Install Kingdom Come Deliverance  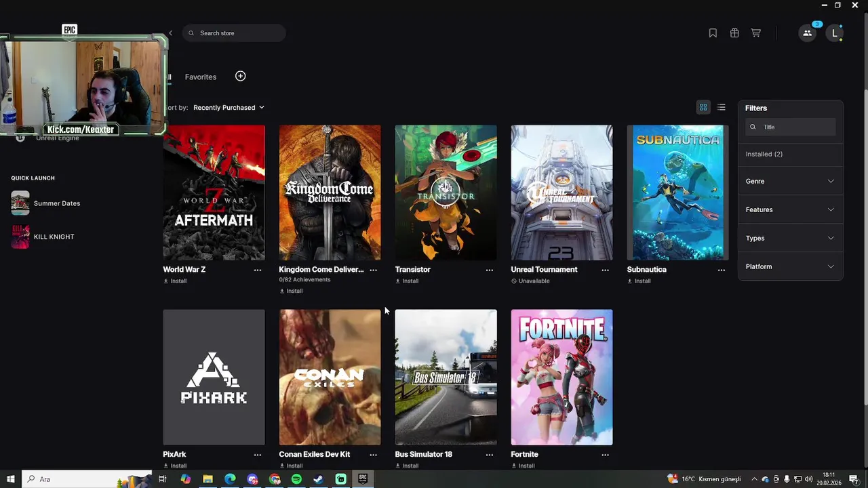click(291, 291)
